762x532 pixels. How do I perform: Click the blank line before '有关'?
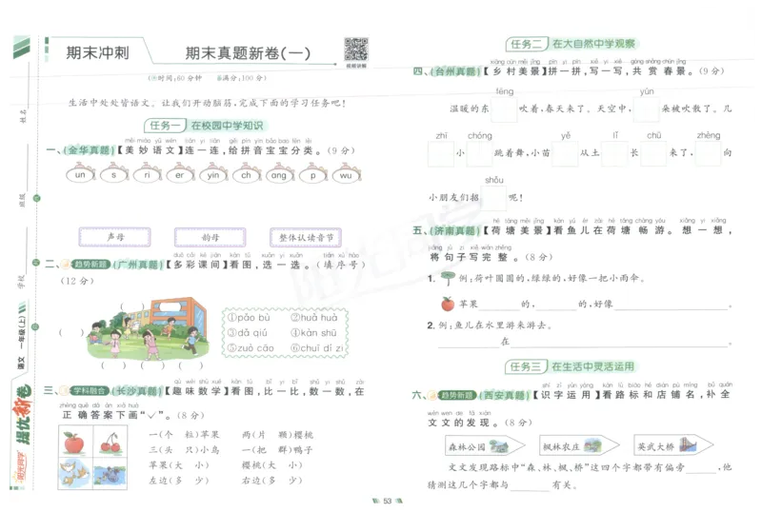coord(530,487)
